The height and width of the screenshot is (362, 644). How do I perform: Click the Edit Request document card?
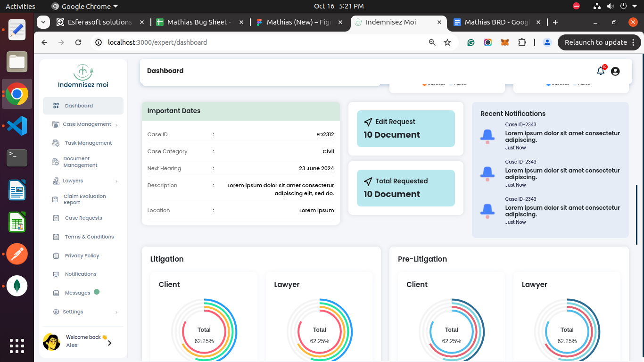coord(405,129)
